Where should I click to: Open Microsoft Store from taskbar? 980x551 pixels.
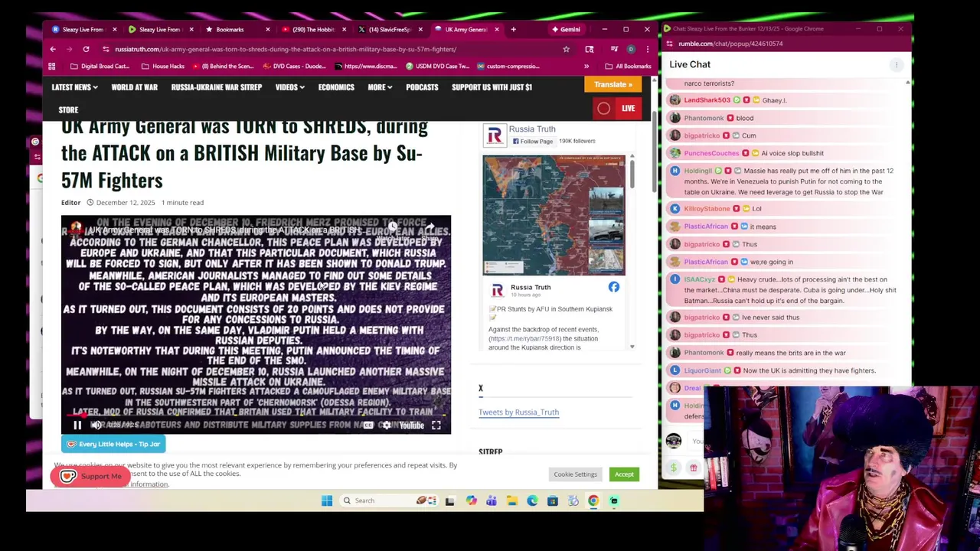point(552,500)
